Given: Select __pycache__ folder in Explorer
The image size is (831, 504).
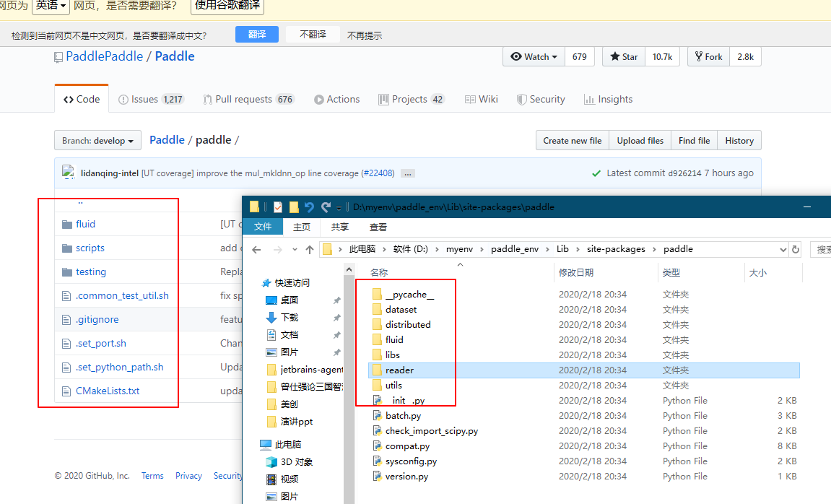Looking at the screenshot, I should tap(409, 295).
